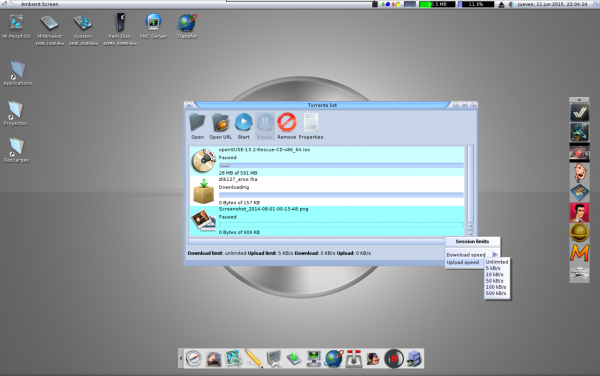The width and height of the screenshot is (600, 376).
Task: Click the date and time clock
Action: (x=552, y=4)
